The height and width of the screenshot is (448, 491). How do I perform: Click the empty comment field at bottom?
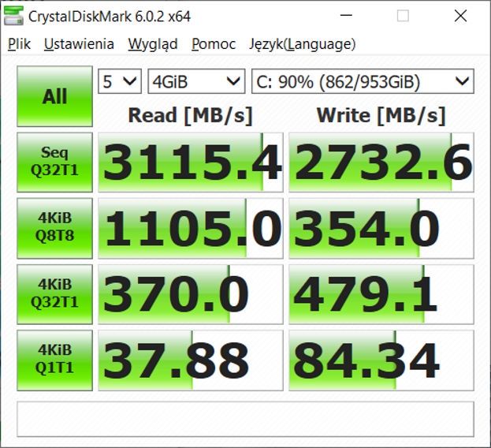point(245,419)
